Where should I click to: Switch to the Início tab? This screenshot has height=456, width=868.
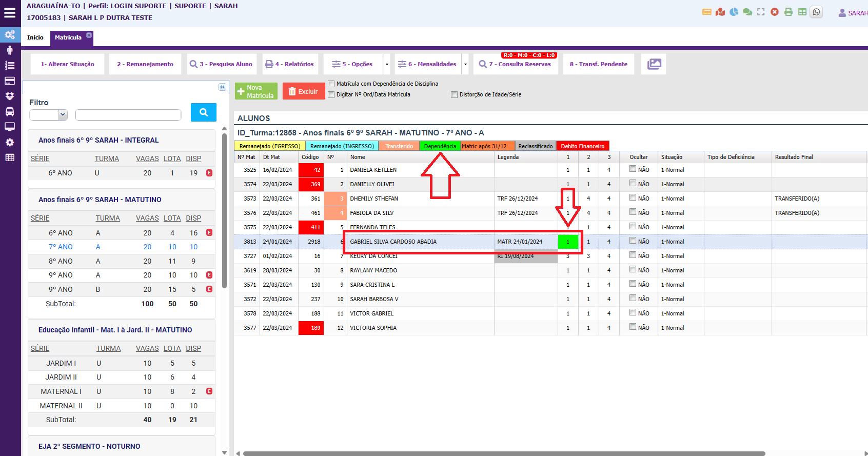pos(35,37)
